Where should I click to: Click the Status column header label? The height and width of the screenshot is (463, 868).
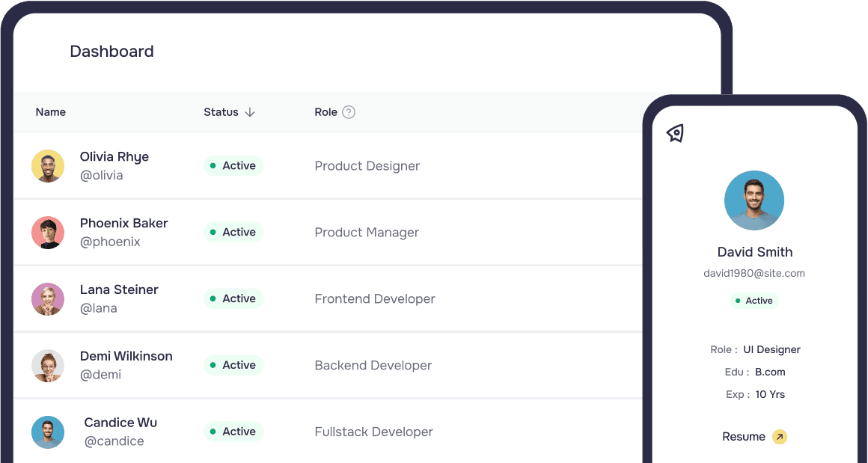point(221,112)
